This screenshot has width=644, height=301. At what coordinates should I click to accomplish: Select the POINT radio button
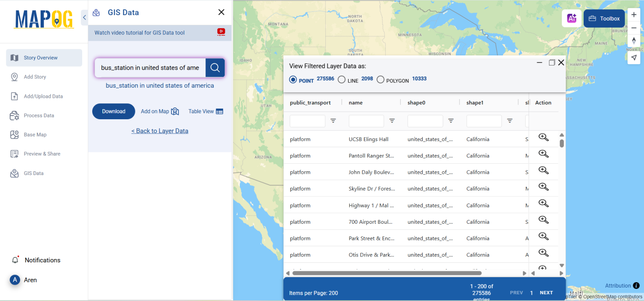point(293,79)
